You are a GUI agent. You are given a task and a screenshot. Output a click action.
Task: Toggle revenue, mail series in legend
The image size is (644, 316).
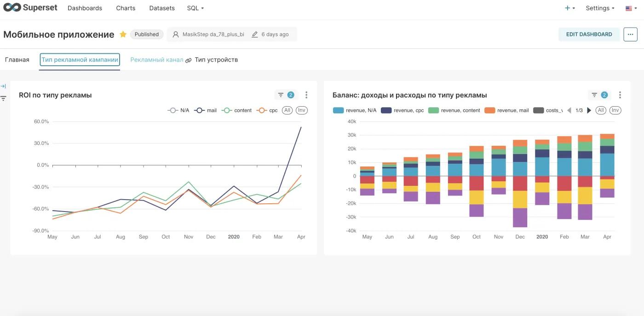506,110
